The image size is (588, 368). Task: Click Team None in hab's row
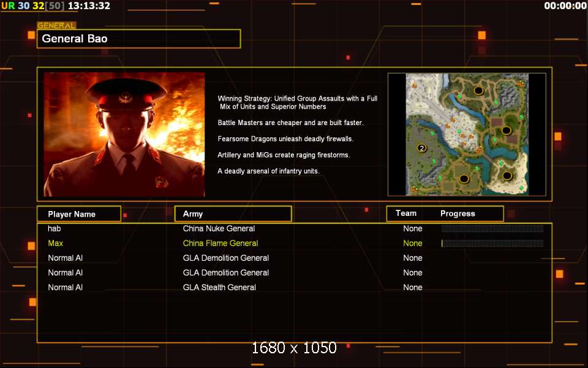pyautogui.click(x=412, y=228)
